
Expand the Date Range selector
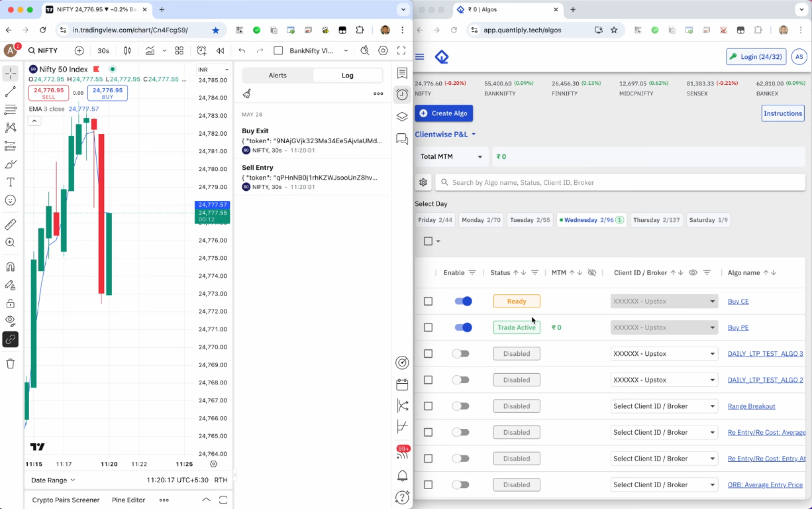(x=54, y=480)
